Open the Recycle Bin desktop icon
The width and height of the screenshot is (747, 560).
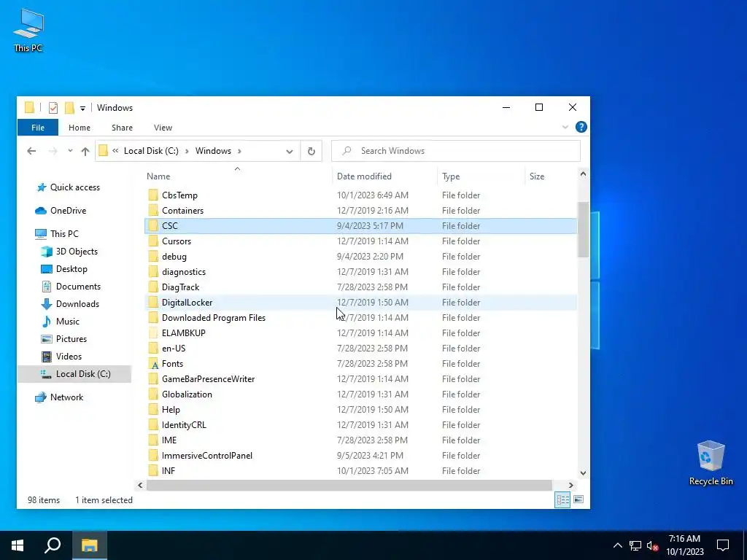(711, 462)
